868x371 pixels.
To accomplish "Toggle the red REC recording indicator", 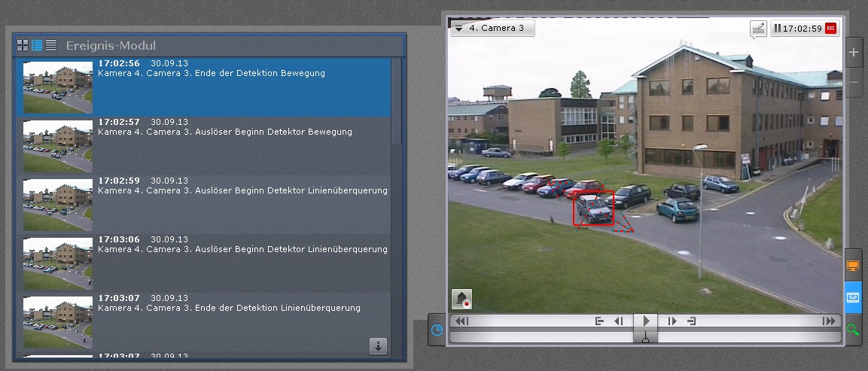I will point(830,29).
